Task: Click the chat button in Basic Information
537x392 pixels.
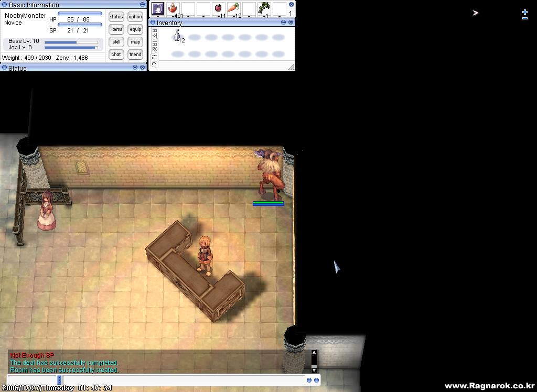Action: click(x=116, y=55)
